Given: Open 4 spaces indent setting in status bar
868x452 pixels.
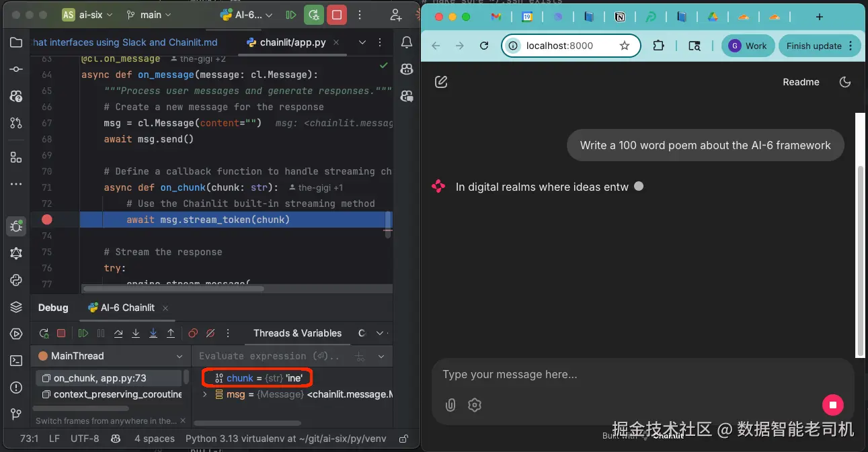Looking at the screenshot, I should 155,439.
